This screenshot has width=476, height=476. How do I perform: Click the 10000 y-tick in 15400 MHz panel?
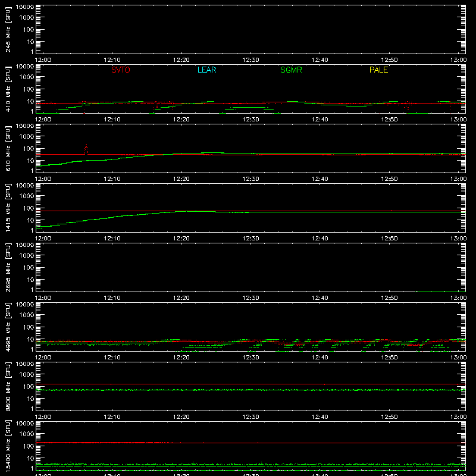tap(25, 424)
